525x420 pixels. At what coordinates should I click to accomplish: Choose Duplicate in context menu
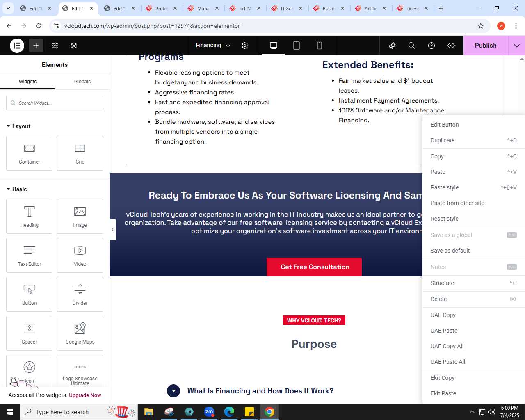[474, 140]
